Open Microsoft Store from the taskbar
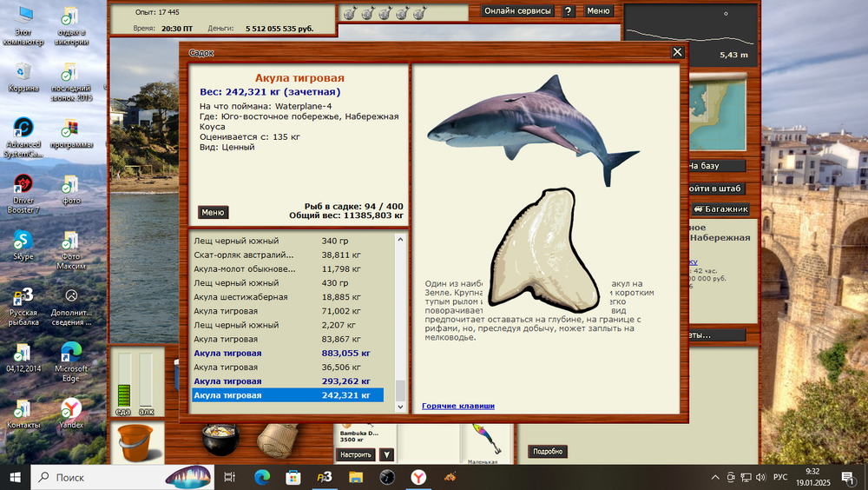The width and height of the screenshot is (868, 490). [x=293, y=477]
